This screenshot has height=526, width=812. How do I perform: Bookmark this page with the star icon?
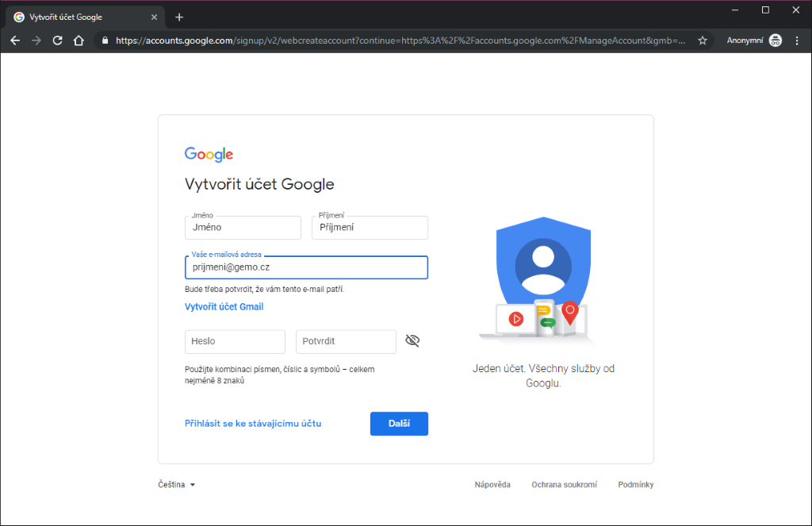tap(703, 40)
